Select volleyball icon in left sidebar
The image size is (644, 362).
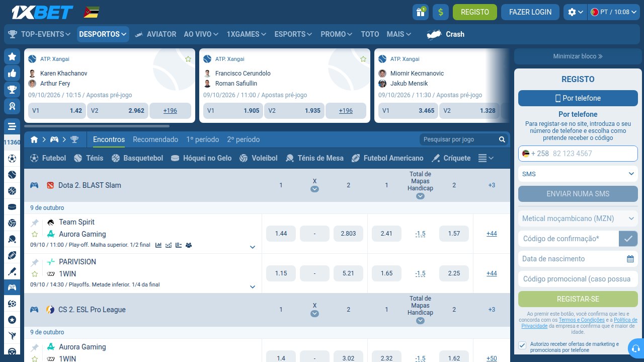[12, 223]
